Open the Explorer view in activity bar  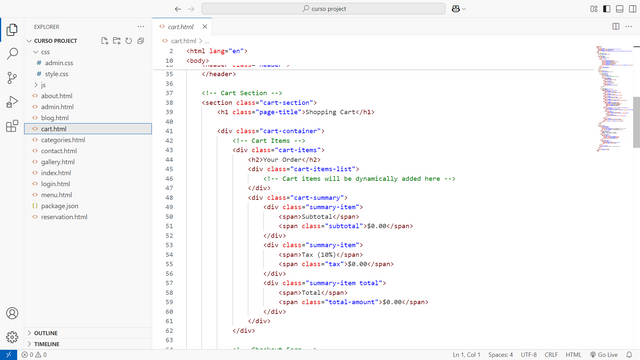pyautogui.click(x=12, y=29)
